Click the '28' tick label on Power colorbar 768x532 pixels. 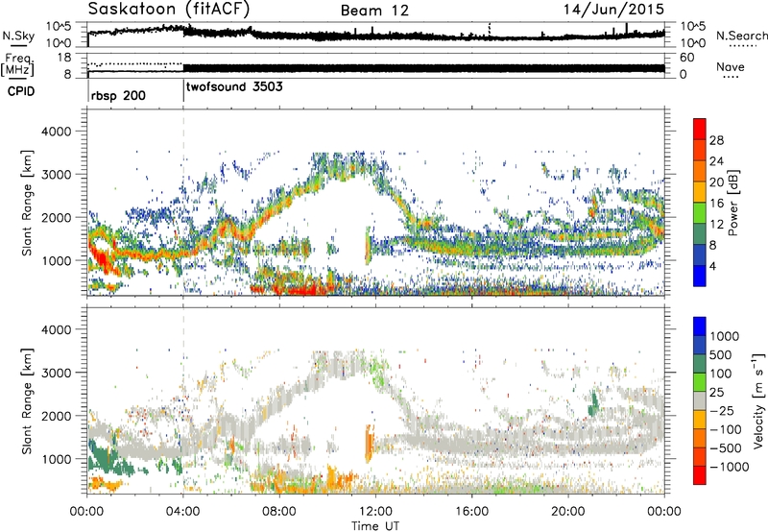(716, 140)
